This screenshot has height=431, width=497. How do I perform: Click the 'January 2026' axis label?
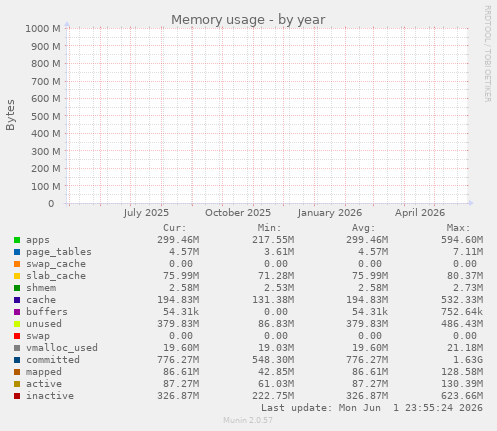pyautogui.click(x=330, y=213)
